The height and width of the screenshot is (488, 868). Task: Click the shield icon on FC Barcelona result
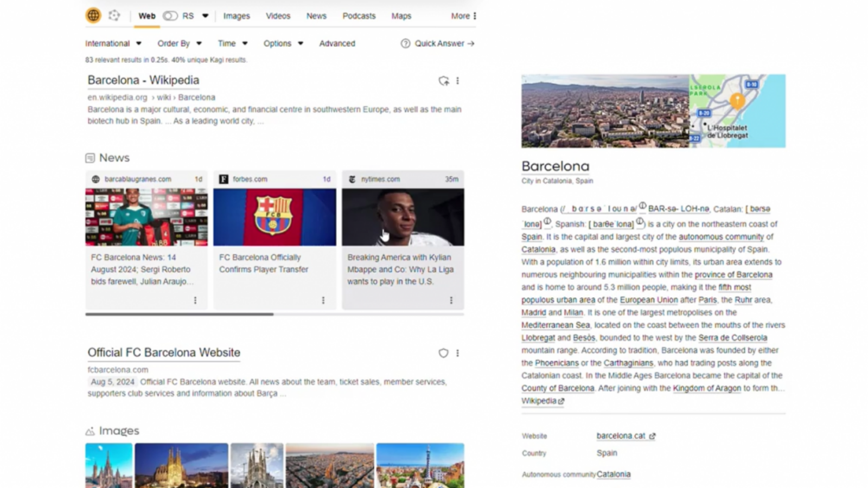pyautogui.click(x=443, y=353)
